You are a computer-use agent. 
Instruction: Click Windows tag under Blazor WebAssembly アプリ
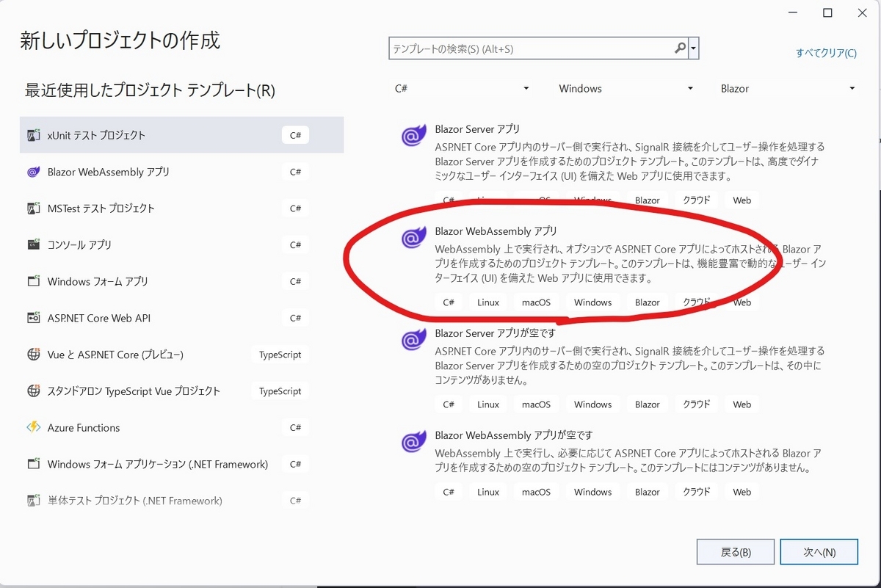click(x=592, y=302)
